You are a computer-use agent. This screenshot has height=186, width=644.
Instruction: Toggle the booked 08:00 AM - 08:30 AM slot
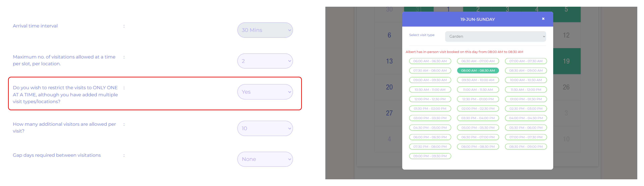tap(478, 71)
